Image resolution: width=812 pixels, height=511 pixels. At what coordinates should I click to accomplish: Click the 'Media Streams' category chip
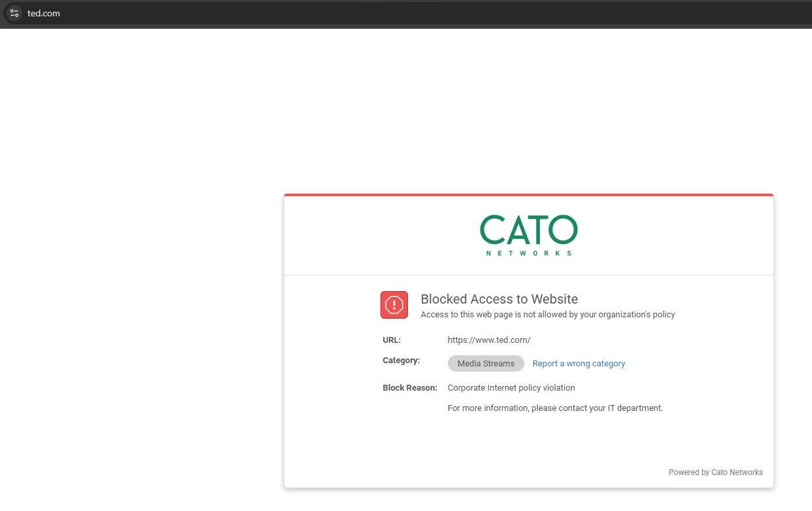pos(486,364)
